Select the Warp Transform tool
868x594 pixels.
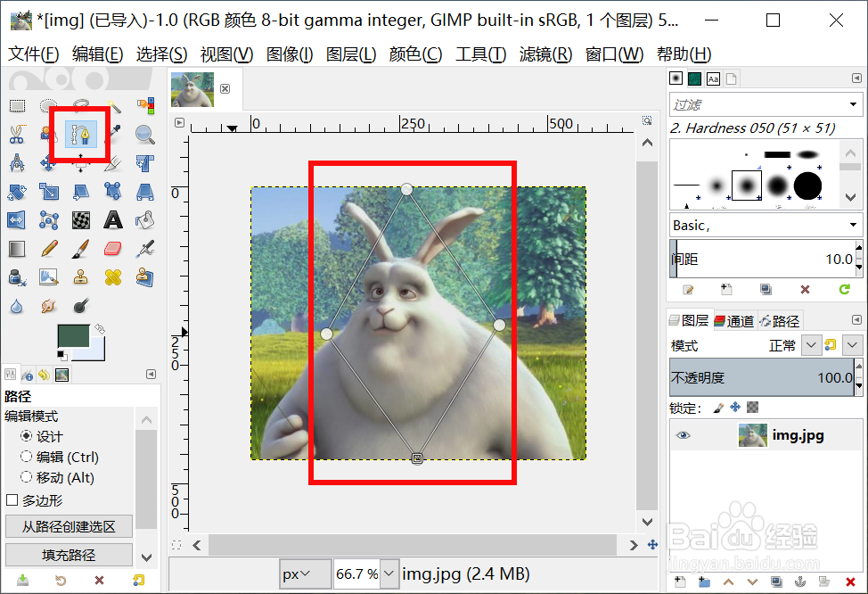click(x=81, y=220)
